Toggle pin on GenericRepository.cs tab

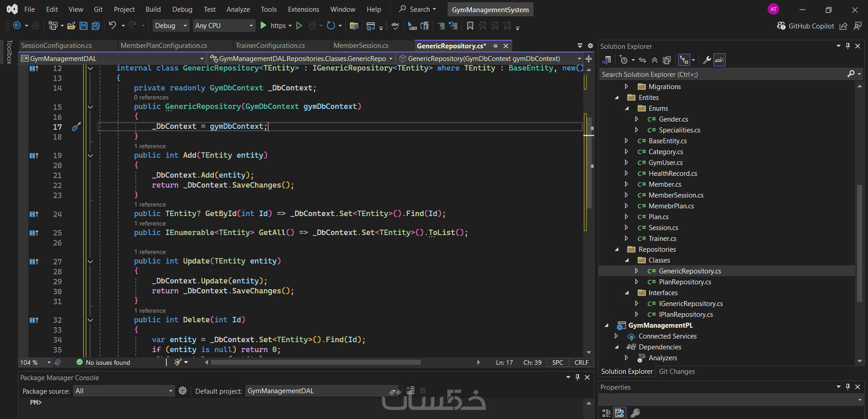pyautogui.click(x=495, y=46)
